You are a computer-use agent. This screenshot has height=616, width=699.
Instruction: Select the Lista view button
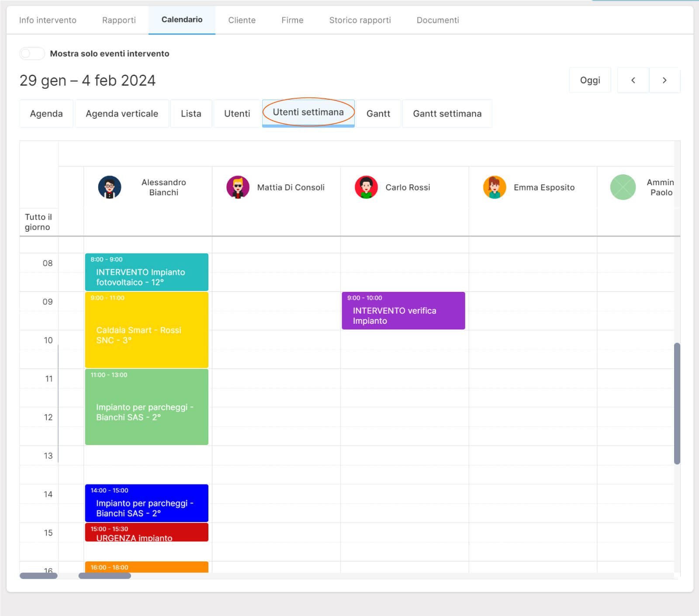(191, 114)
